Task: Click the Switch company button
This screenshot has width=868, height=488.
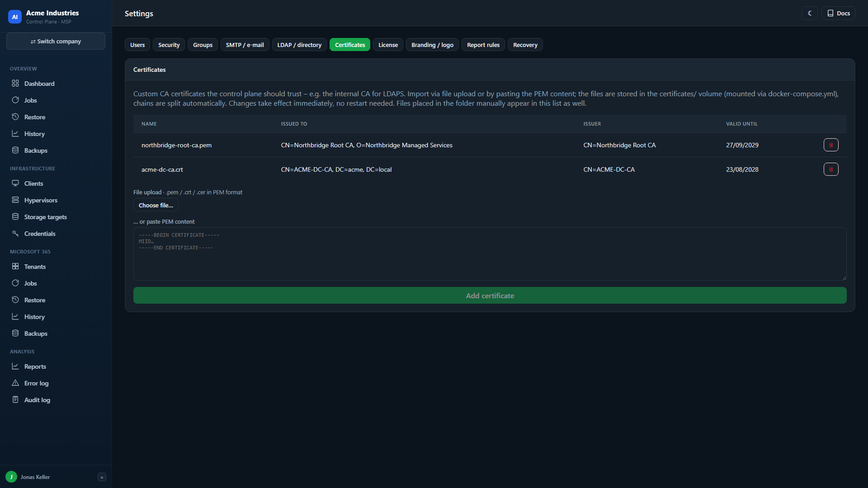Action: pyautogui.click(x=56, y=41)
